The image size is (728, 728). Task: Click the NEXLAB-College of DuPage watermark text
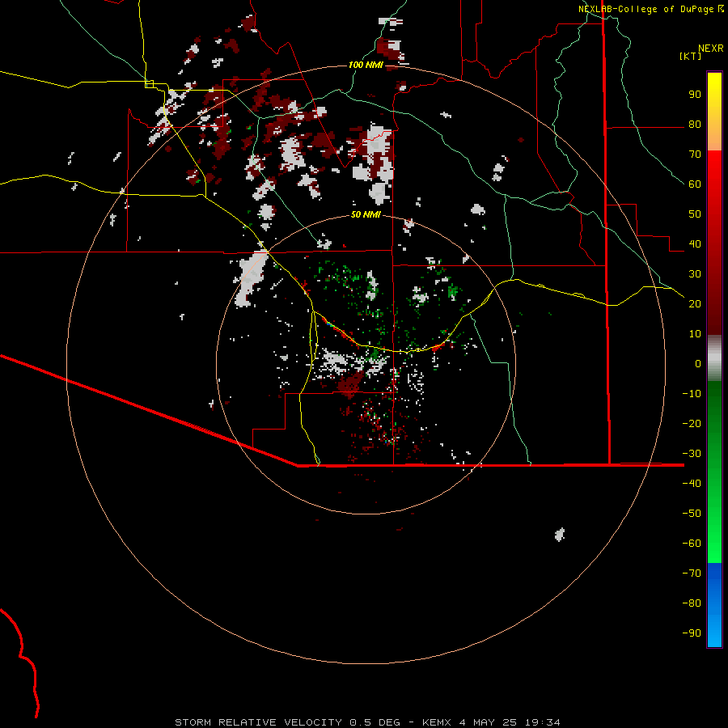[x=645, y=9]
